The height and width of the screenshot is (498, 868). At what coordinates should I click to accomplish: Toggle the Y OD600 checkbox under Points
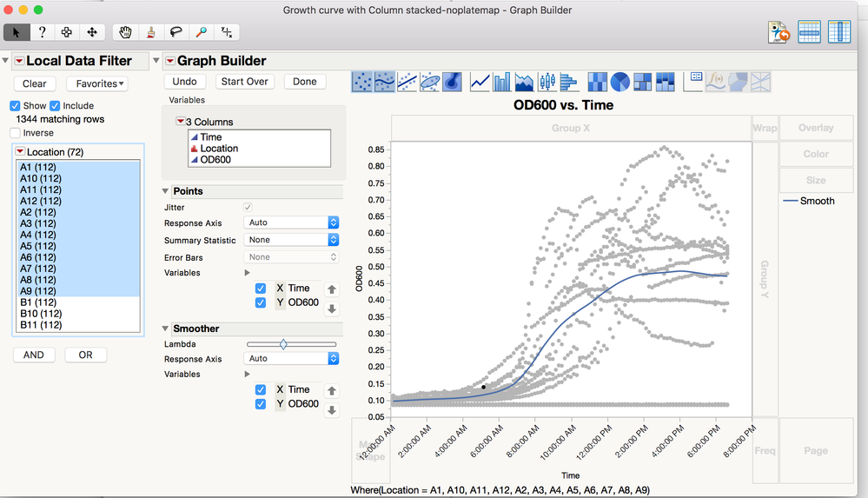coord(261,302)
